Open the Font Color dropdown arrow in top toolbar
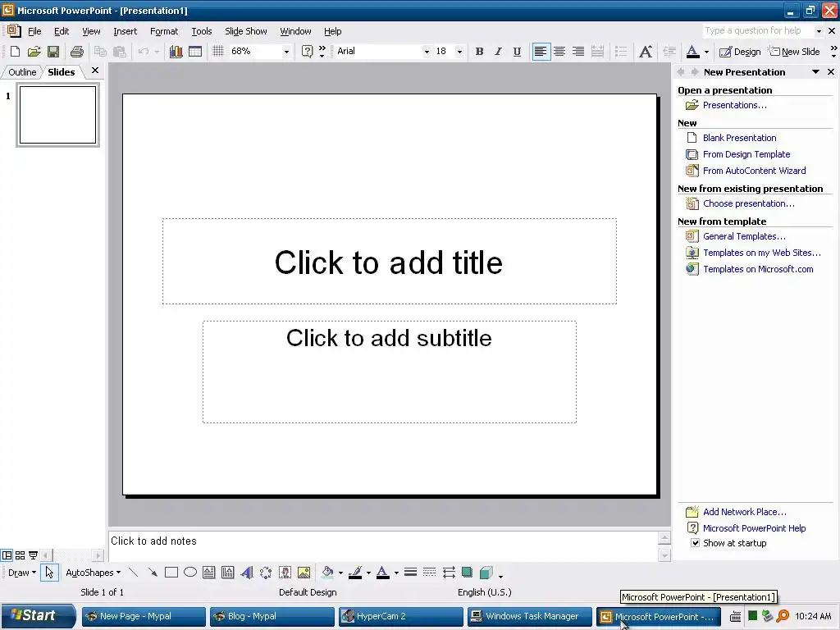 (706, 52)
